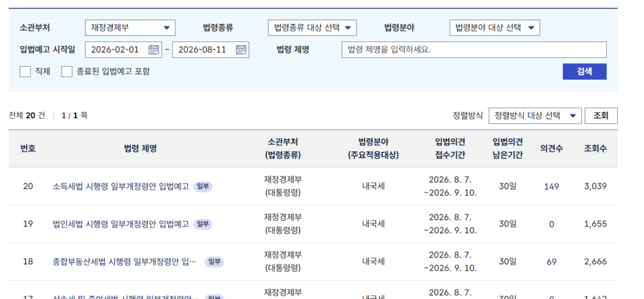
Task: Click the 법령 제명 column header
Action: coord(140,148)
